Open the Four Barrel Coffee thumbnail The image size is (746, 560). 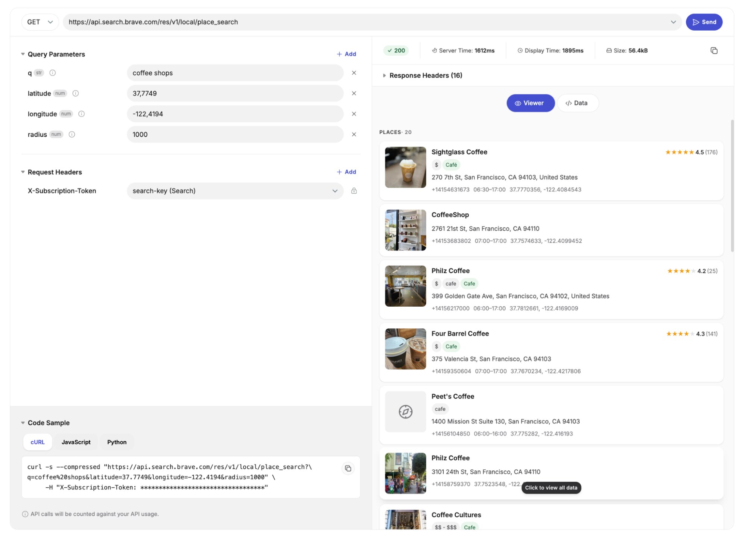click(405, 349)
